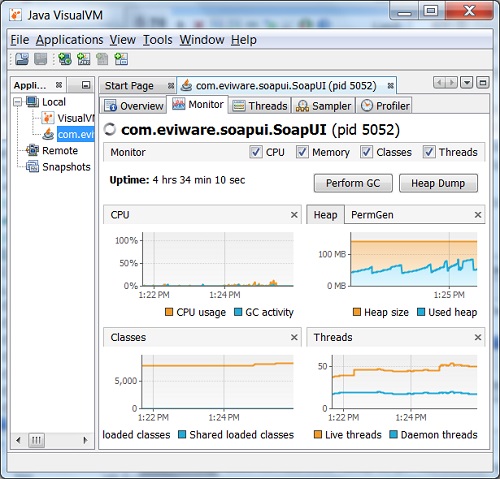Collapse the Local tree node
The image size is (500, 479).
pyautogui.click(x=18, y=102)
